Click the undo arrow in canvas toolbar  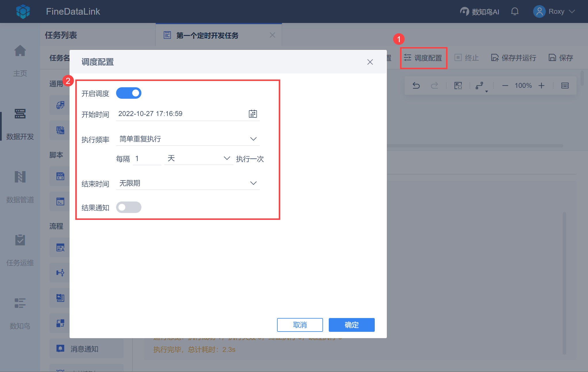416,86
